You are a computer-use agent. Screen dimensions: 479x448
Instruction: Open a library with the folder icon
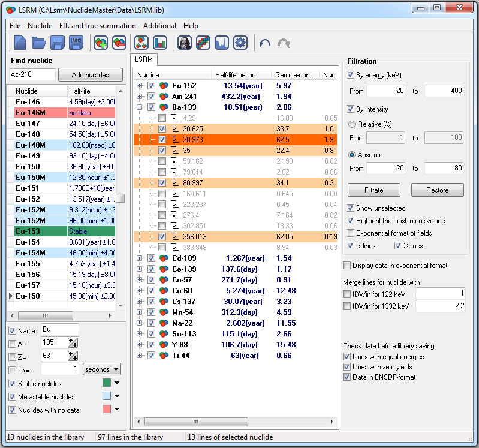[x=39, y=43]
